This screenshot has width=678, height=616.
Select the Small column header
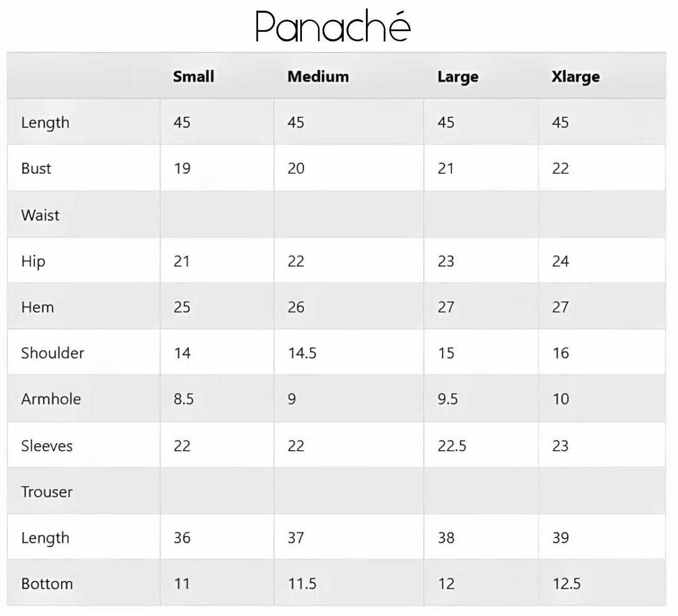click(193, 76)
